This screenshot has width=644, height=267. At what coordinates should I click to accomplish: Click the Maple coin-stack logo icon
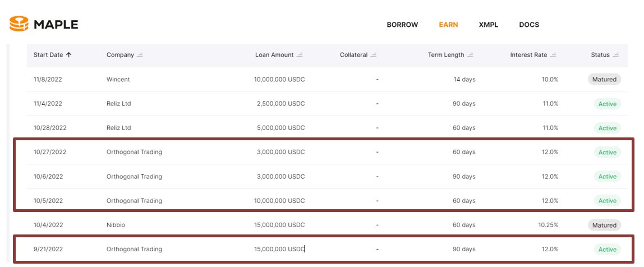pos(19,24)
